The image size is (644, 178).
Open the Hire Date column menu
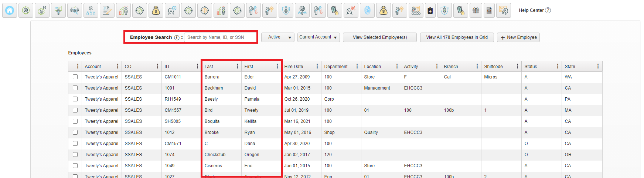[x=317, y=66]
